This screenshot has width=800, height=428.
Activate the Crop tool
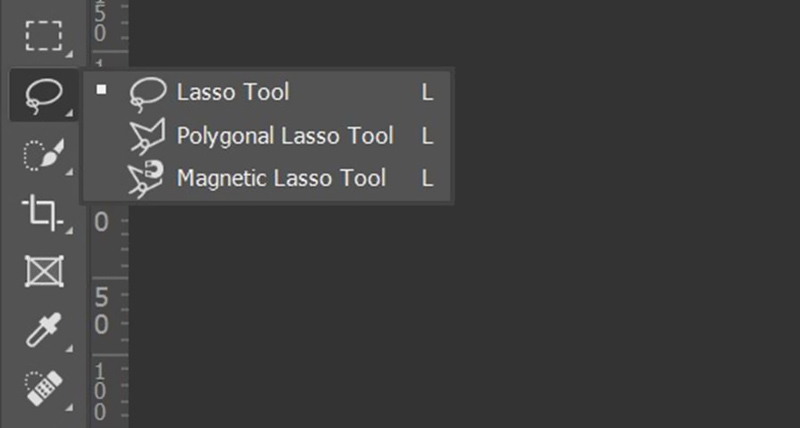coord(43,212)
